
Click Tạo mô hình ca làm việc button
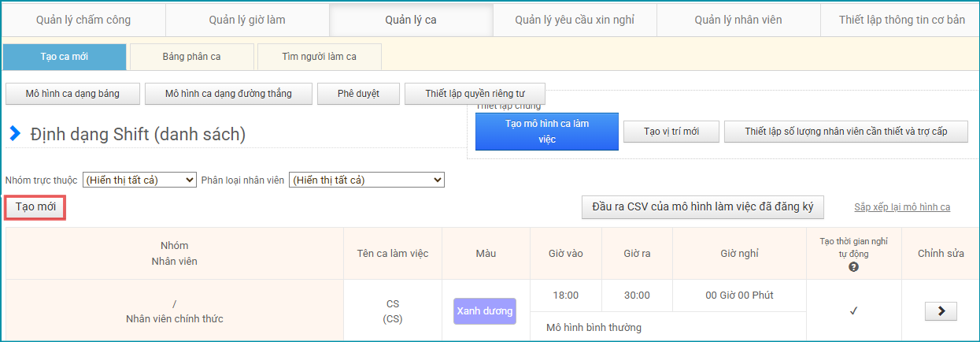tap(546, 131)
